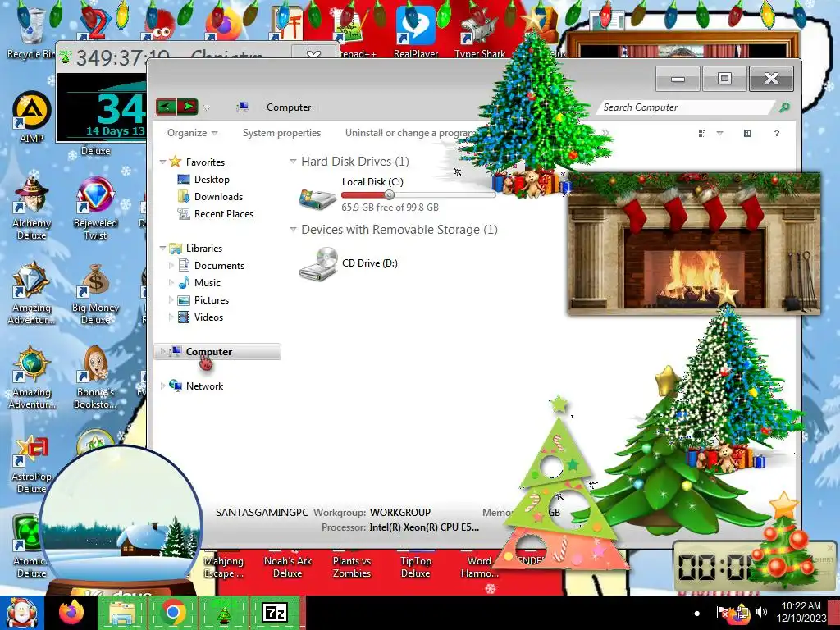The image size is (840, 630).
Task: Open Big Money Deluxe shortcut
Action: click(x=95, y=294)
